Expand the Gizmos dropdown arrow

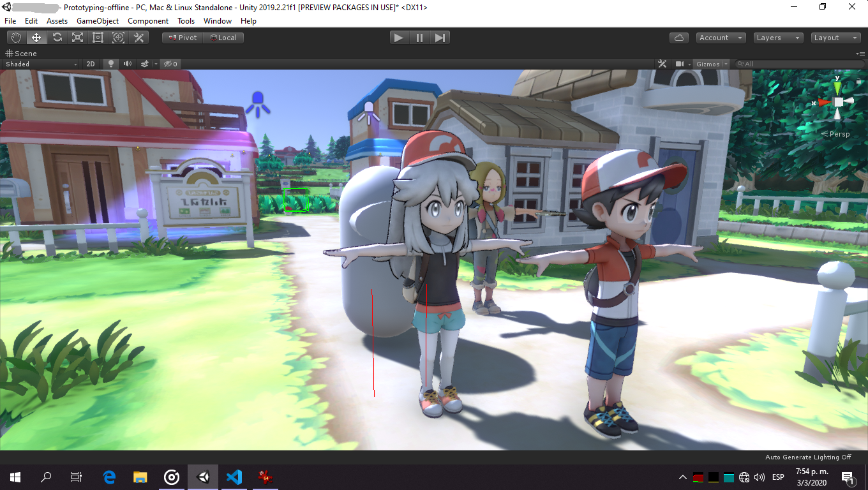click(726, 64)
